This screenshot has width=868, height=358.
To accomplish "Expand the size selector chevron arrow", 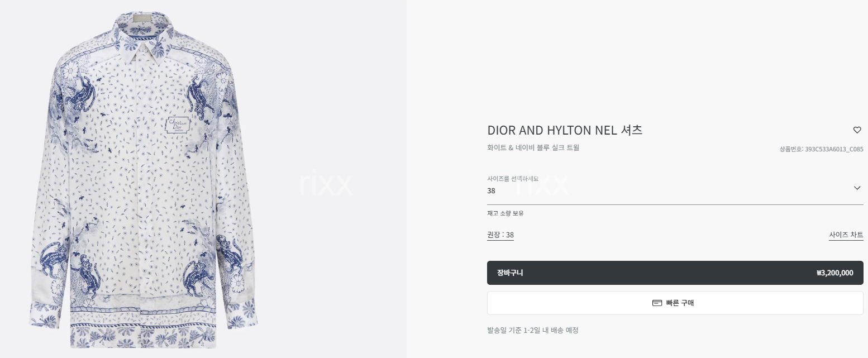I will tap(857, 188).
